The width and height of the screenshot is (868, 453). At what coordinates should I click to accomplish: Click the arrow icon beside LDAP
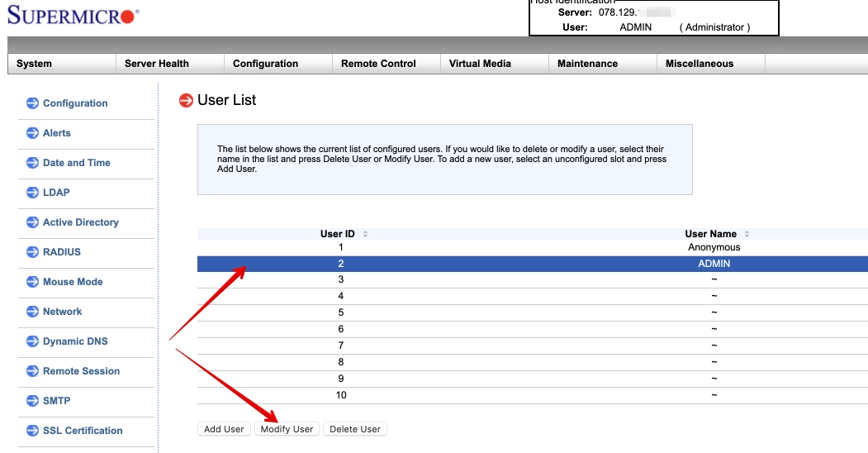click(x=32, y=193)
